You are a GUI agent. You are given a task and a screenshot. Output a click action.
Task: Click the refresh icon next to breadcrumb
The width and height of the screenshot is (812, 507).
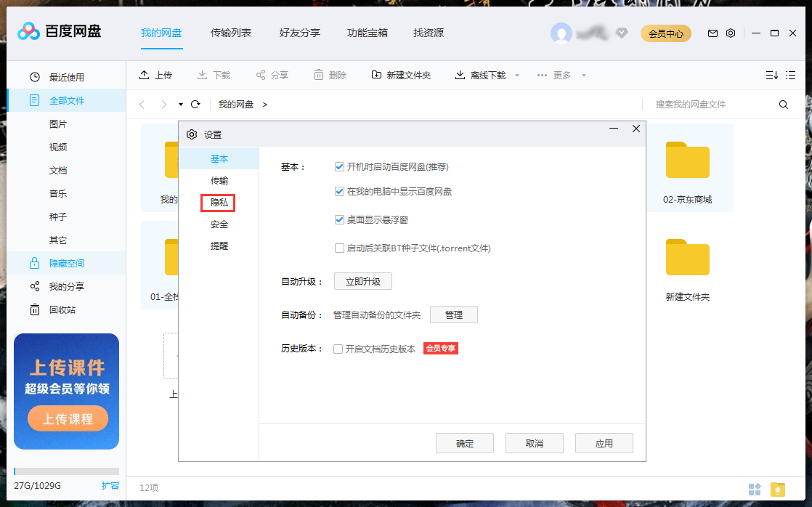195,104
